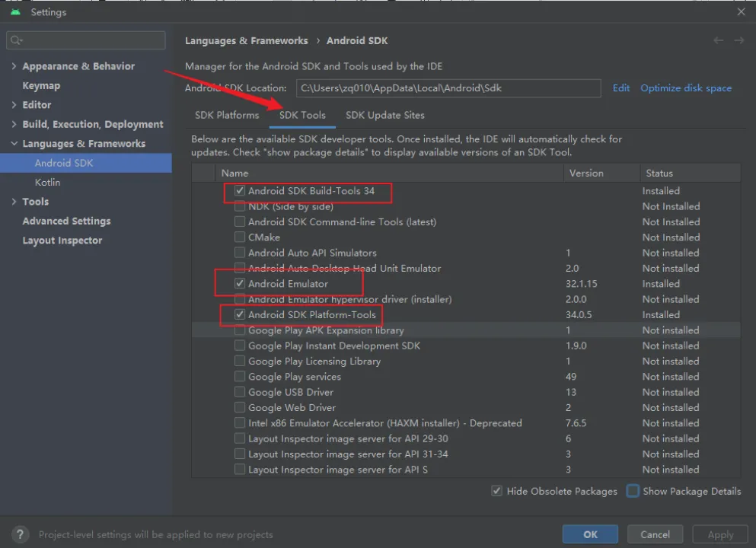Collapse the Languages & Frameworks section
Screen dimensions: 756x548
(x=14, y=144)
